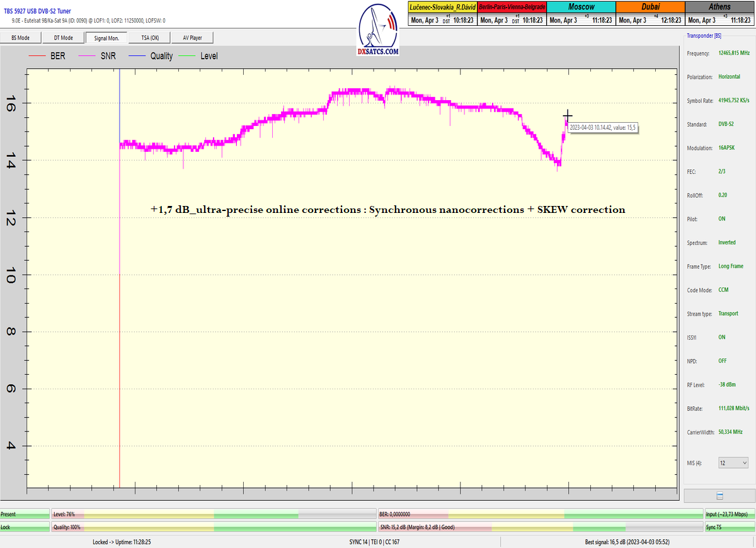
Task: Click the SNR 15,2 dB margin bar
Action: click(539, 527)
